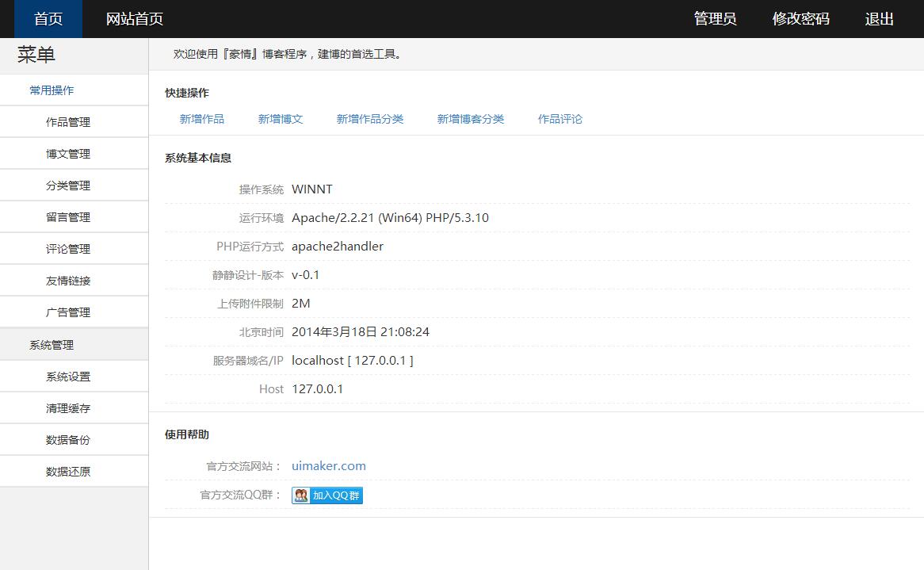Image resolution: width=924 pixels, height=570 pixels.
Task: Click 管理员 in the top bar
Action: pos(715,19)
